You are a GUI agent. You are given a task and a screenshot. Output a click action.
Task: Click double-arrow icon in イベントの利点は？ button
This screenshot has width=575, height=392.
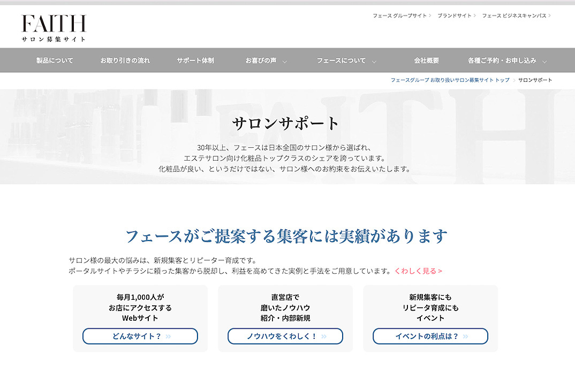(465, 336)
